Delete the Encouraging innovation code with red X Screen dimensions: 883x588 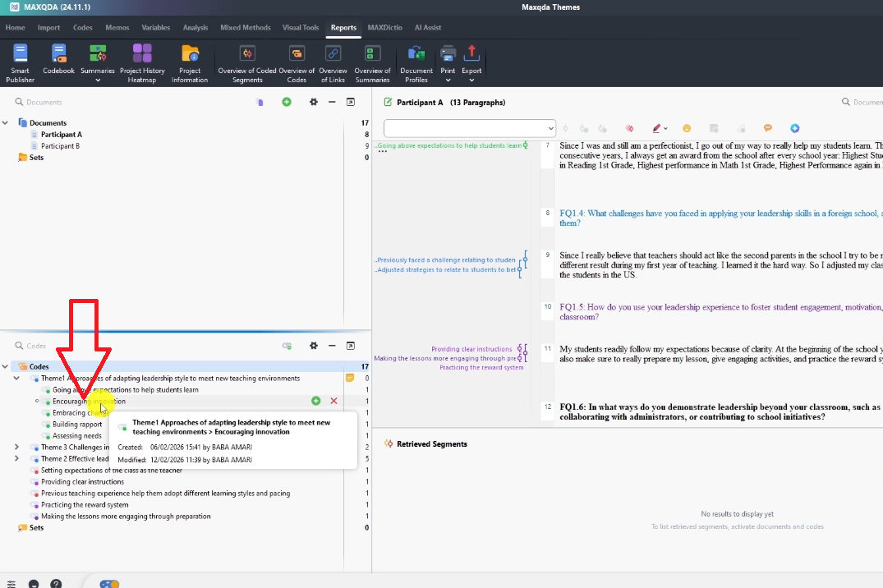click(333, 401)
